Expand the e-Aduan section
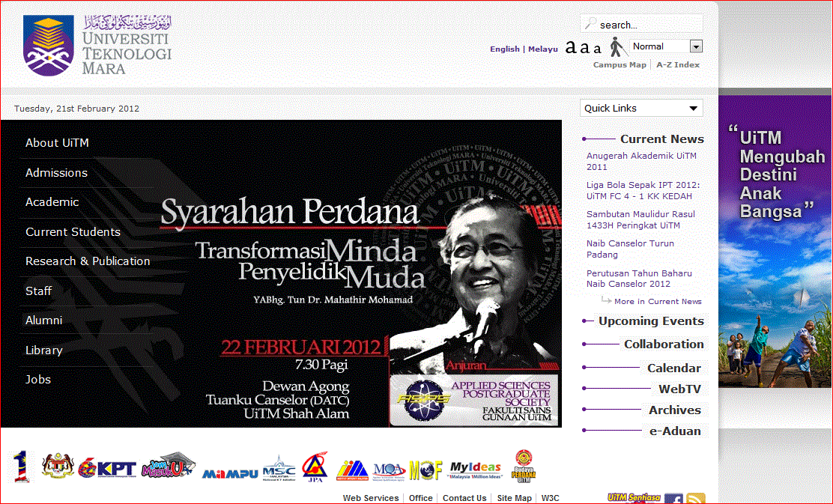 (675, 431)
